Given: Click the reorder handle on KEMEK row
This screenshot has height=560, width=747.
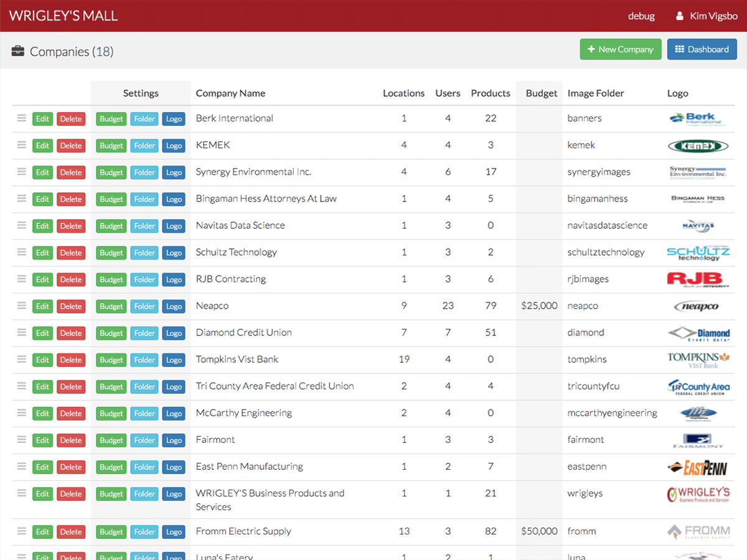Looking at the screenshot, I should point(22,145).
